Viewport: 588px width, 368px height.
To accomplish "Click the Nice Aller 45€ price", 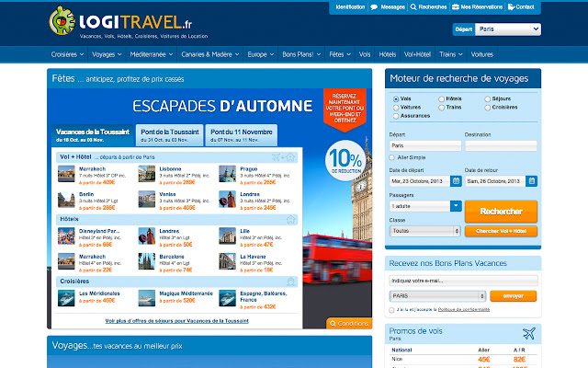I will 484,360.
